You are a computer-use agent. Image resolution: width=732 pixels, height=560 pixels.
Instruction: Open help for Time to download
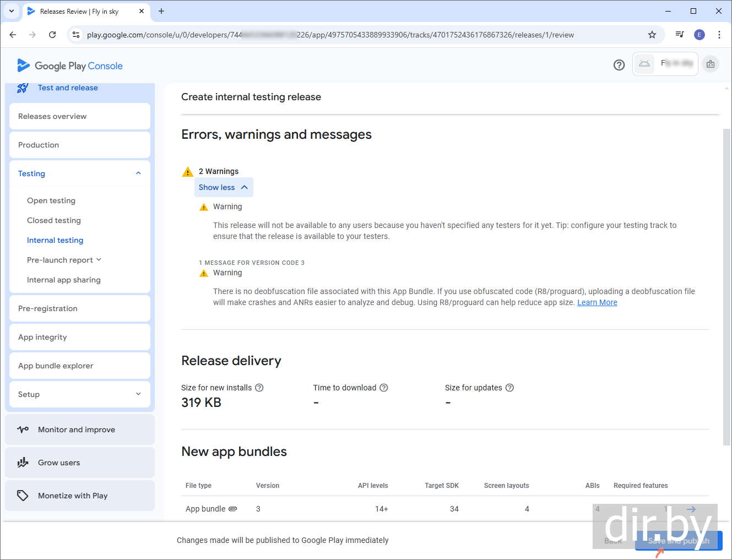pyautogui.click(x=384, y=388)
